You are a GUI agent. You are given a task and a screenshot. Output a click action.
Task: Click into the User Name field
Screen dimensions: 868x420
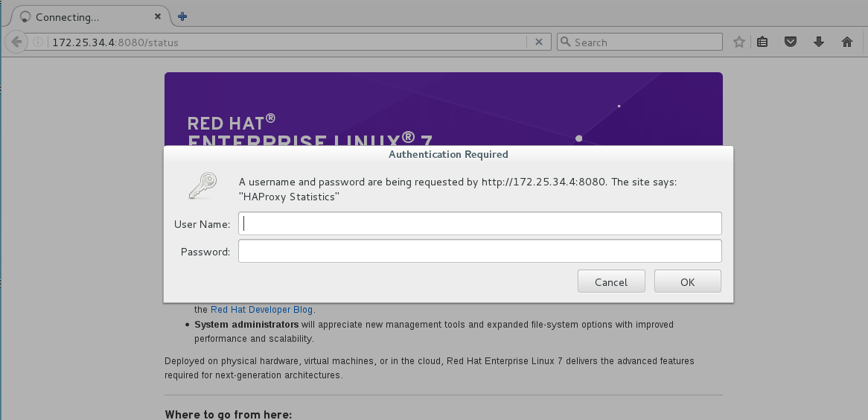(480, 223)
